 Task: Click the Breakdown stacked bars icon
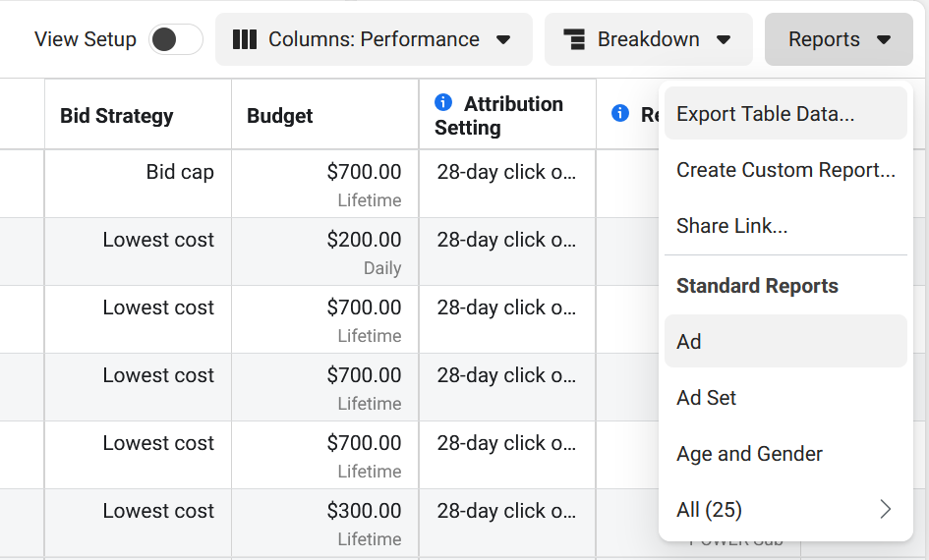(575, 40)
